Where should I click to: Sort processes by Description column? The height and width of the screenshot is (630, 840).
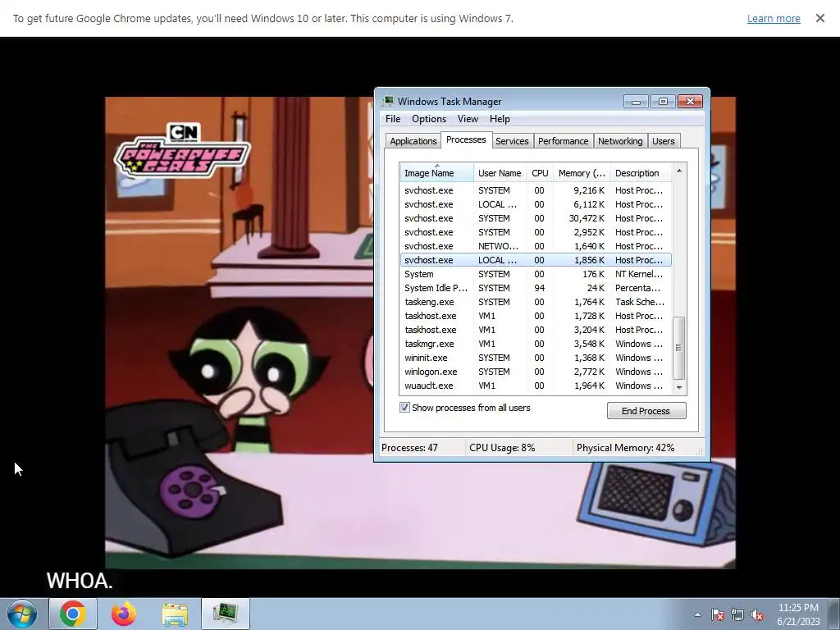click(x=641, y=173)
